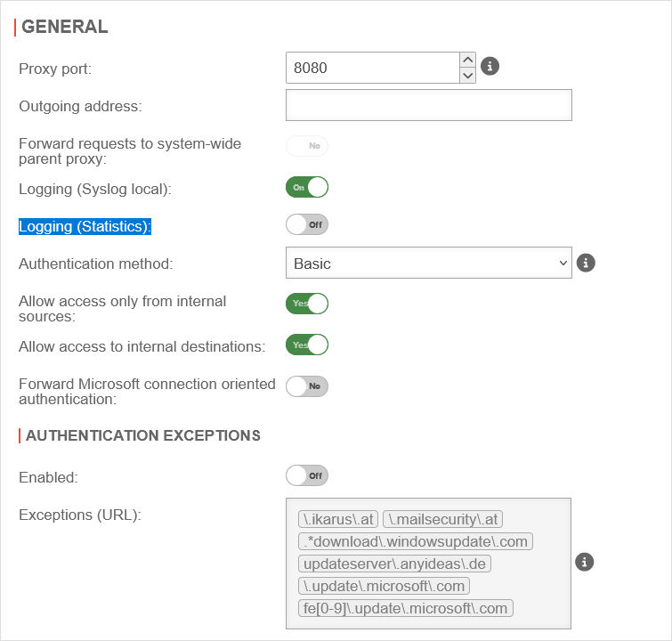
Task: Open Authentication method dropdown
Action: point(428,264)
